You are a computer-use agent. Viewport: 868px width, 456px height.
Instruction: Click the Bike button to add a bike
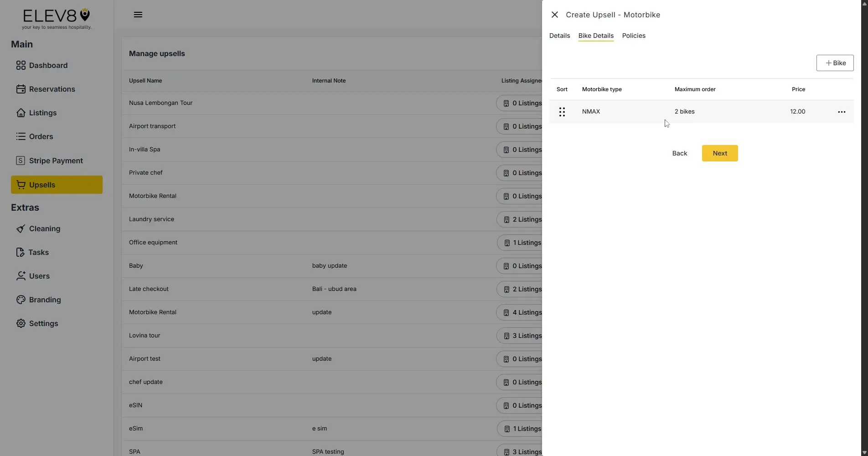click(835, 63)
